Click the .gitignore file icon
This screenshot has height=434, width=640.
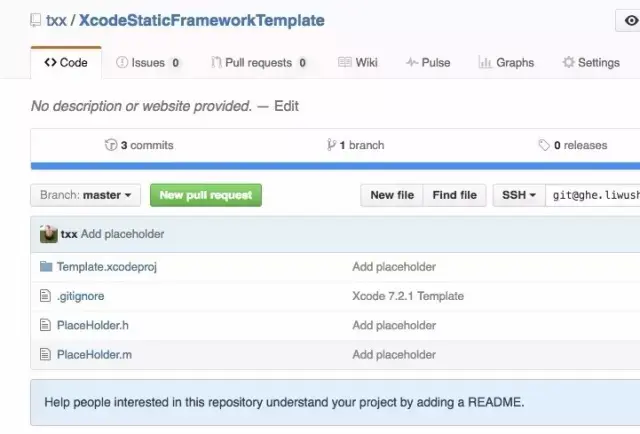[x=45, y=296]
